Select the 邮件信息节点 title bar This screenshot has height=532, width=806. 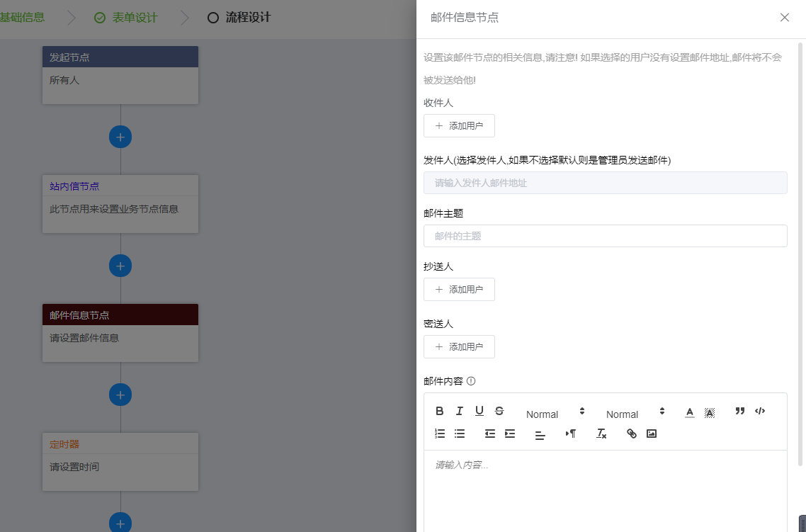pos(120,315)
